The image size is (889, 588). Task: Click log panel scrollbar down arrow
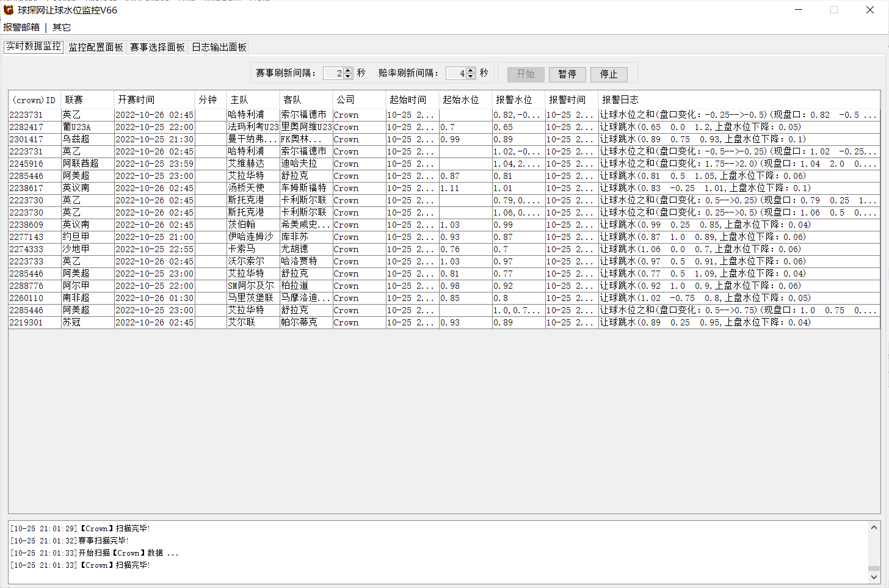pos(874,576)
